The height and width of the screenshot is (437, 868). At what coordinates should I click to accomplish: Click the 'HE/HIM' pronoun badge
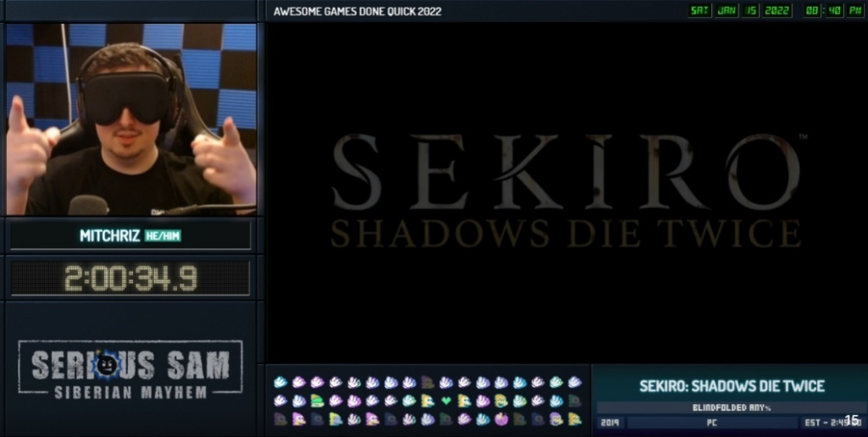163,236
